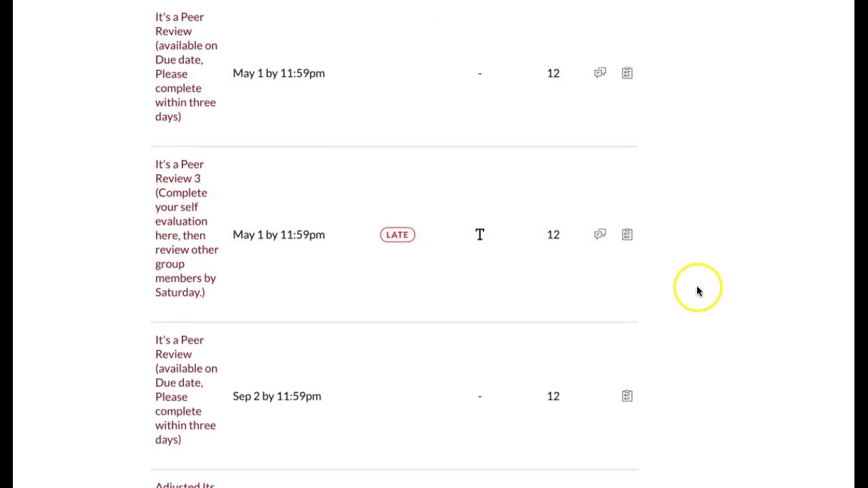Screen dimensions: 868x488
Task: Click the May 1 due date beside LATE badge
Action: 279,235
